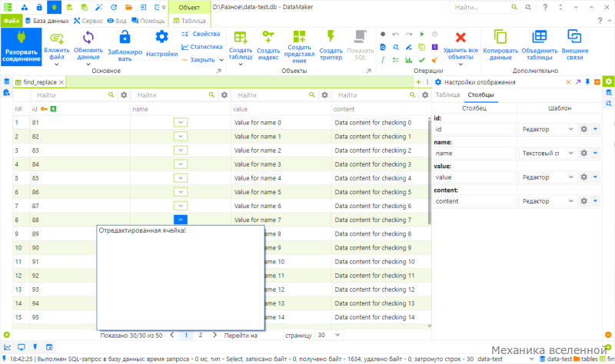Image resolution: width=615 pixels, height=364 pixels.
Task: Click next page arrow
Action: pyautogui.click(x=214, y=335)
